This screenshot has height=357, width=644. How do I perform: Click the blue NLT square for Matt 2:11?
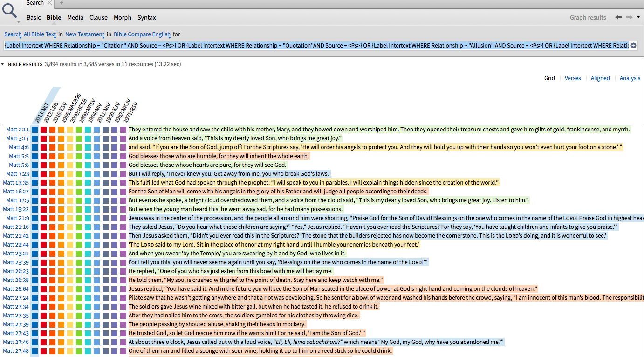point(35,130)
